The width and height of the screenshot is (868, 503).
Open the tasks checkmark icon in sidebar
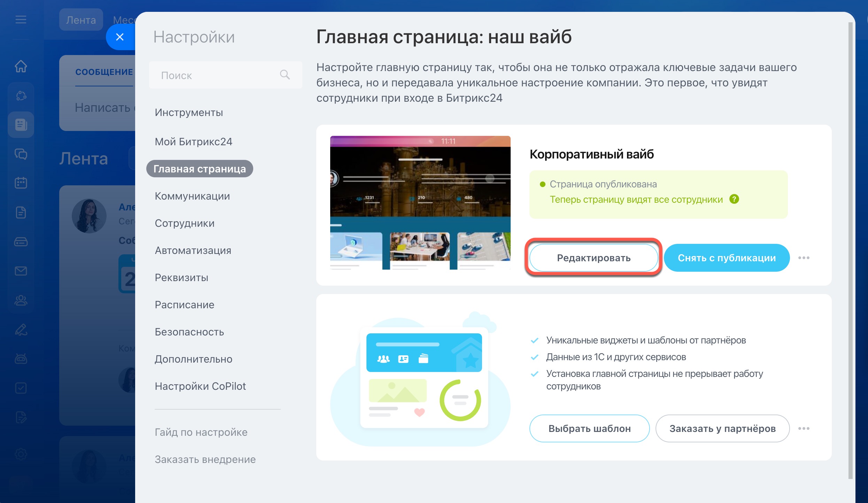pos(21,388)
